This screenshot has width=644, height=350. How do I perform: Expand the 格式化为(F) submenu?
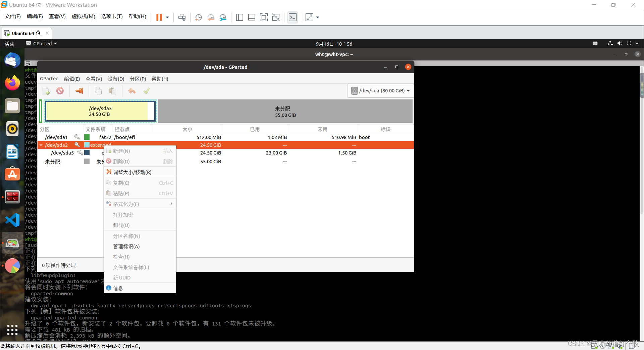(140, 204)
